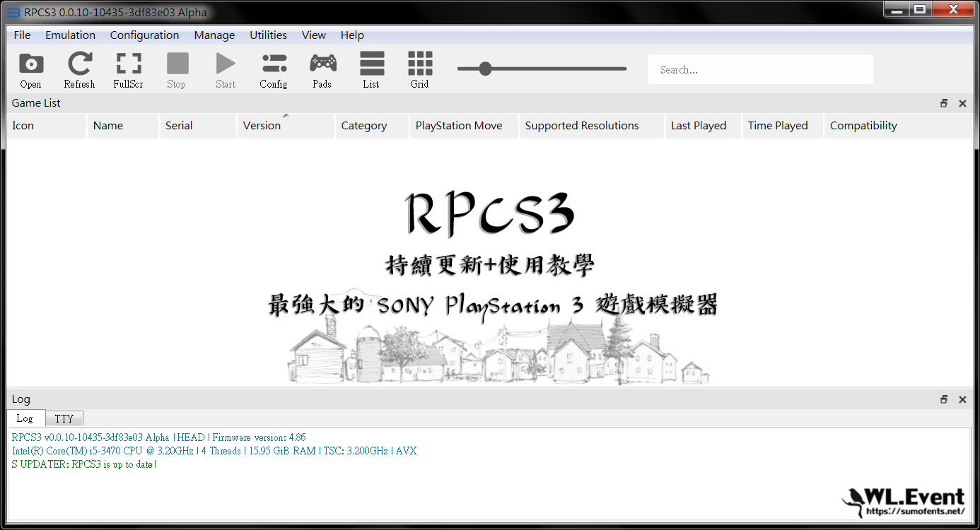Open the Config settings icon
This screenshot has height=530, width=980.
(x=274, y=70)
